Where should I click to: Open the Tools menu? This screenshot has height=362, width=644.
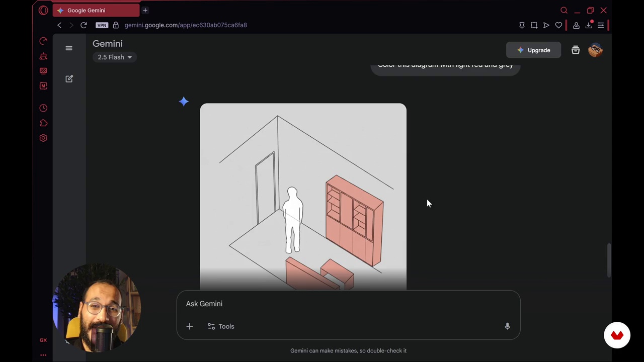221,326
